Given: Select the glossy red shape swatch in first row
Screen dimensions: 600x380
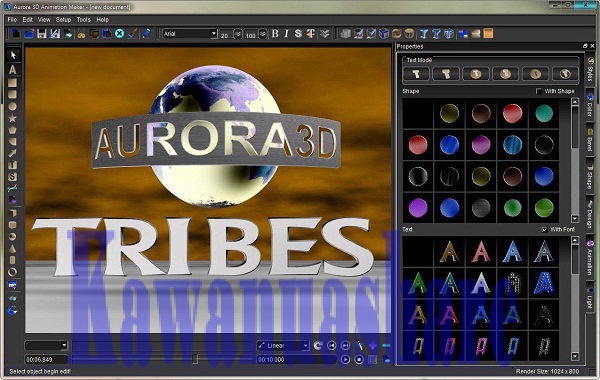Looking at the screenshot, I should [x=512, y=114].
